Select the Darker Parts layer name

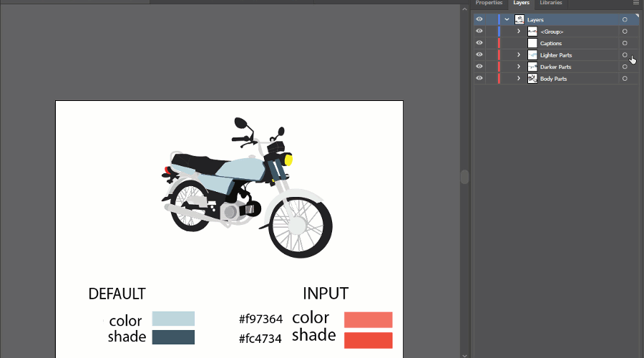(556, 67)
